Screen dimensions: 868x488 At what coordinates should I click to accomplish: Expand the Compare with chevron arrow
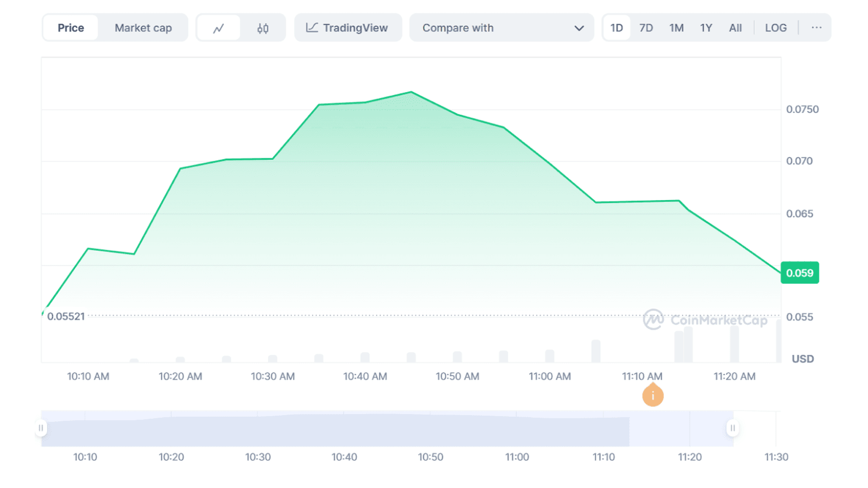click(x=579, y=28)
